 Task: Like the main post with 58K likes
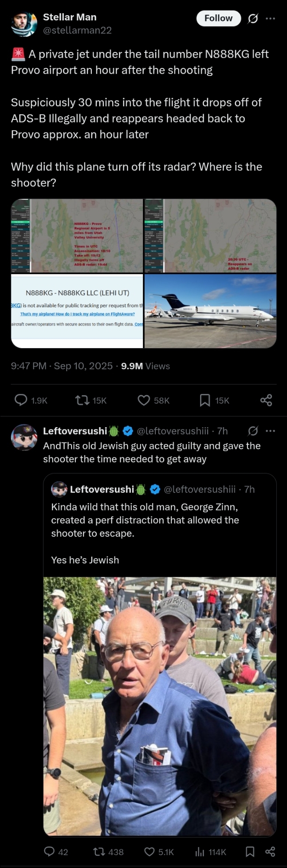[144, 400]
